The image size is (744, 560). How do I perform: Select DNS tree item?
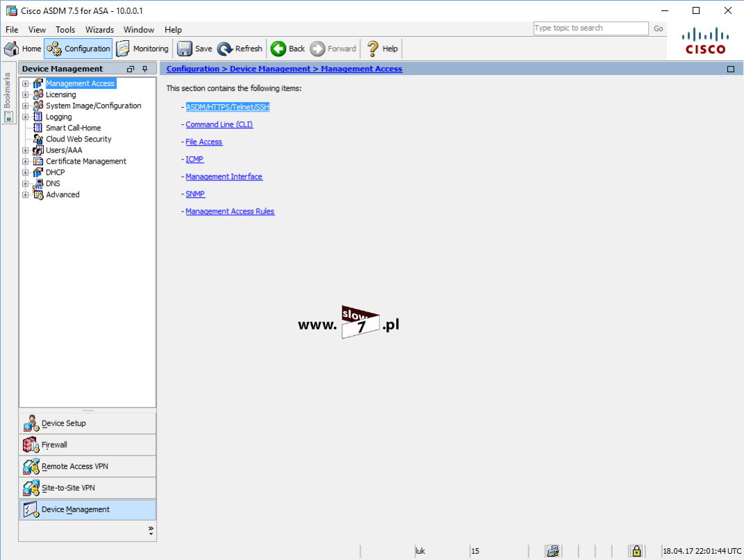(x=53, y=183)
